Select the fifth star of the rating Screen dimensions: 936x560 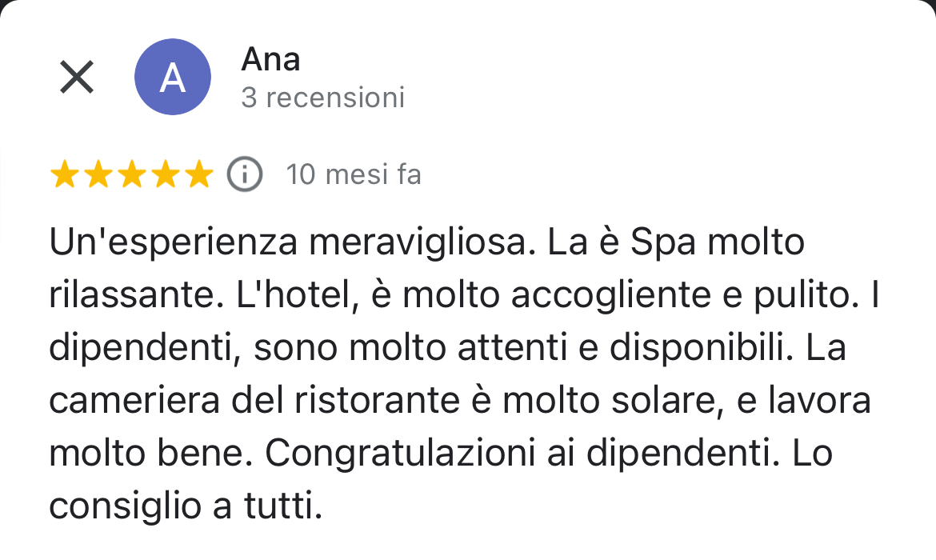click(198, 174)
